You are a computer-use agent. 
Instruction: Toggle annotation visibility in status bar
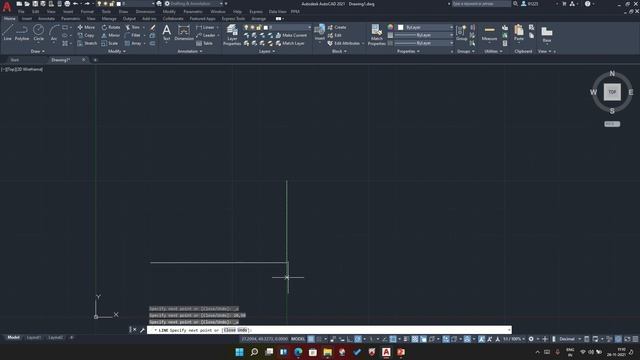point(482,339)
